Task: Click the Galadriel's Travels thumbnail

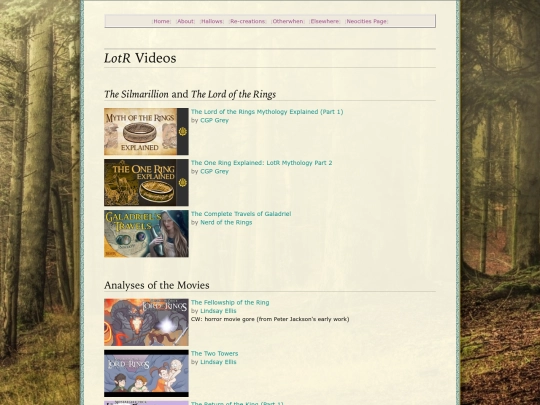Action: tap(146, 233)
